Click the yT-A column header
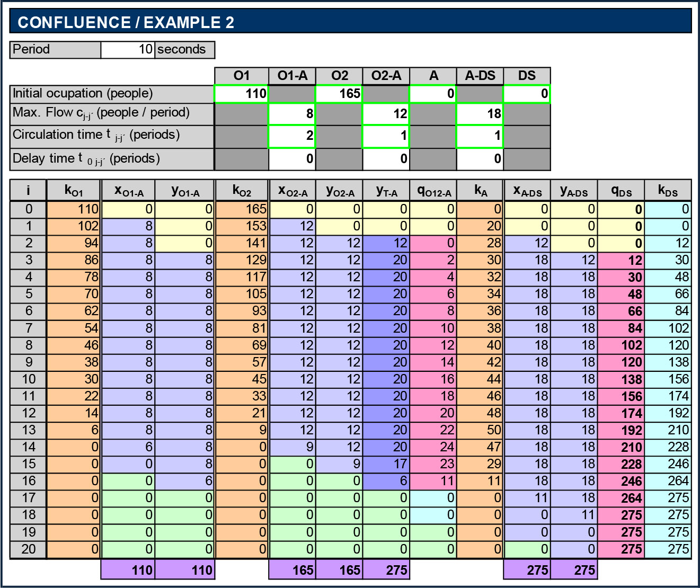This screenshot has height=588, width=700. (x=386, y=190)
